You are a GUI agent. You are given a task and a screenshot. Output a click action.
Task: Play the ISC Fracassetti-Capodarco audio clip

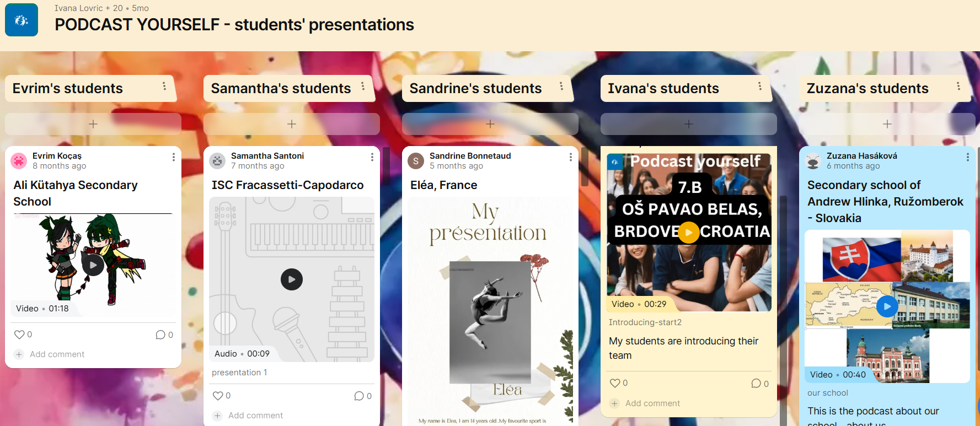pos(292,279)
